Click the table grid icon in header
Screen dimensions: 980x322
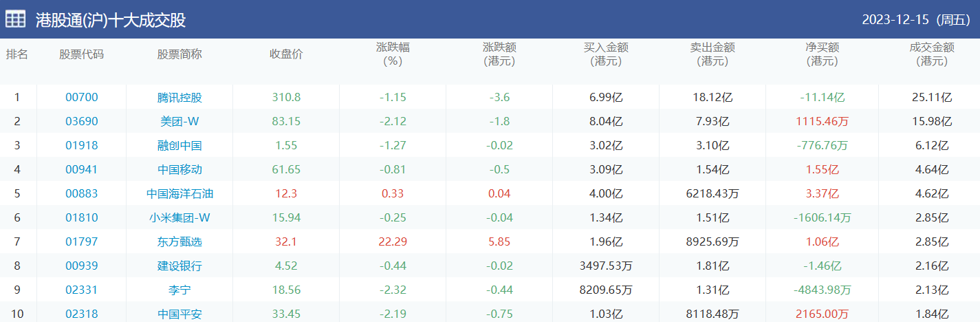point(16,19)
